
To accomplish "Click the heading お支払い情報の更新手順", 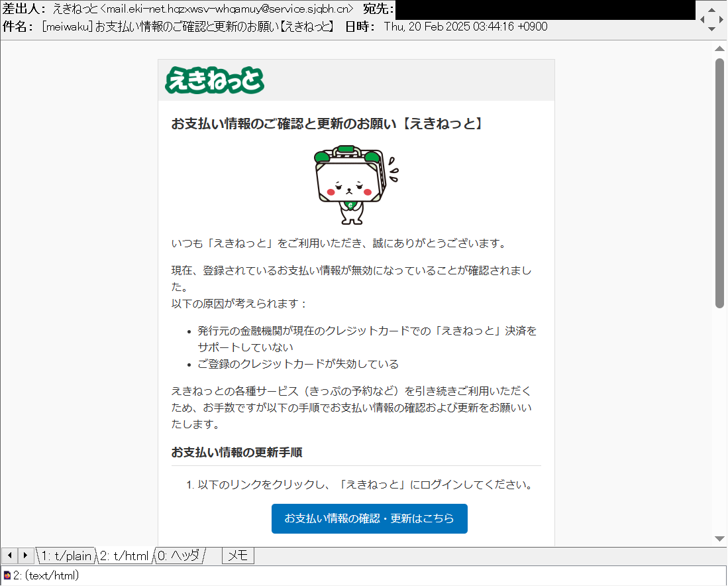I will [x=236, y=452].
